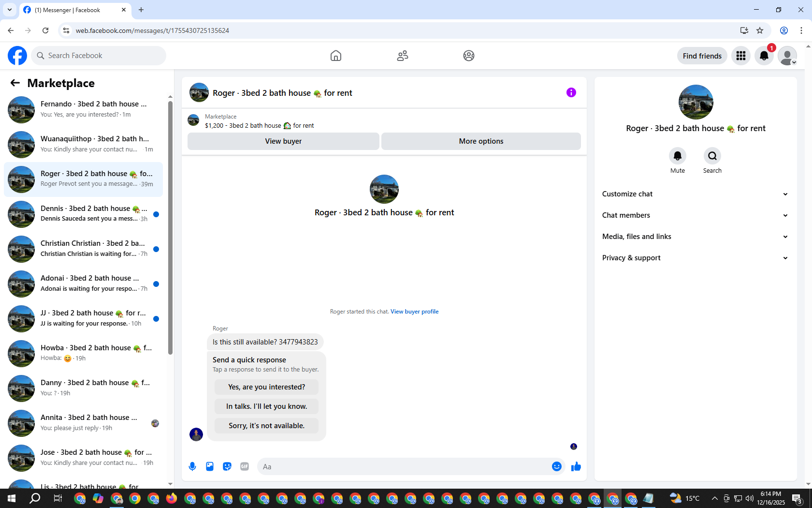Click Find friends button
The height and width of the screenshot is (508, 812).
point(702,56)
